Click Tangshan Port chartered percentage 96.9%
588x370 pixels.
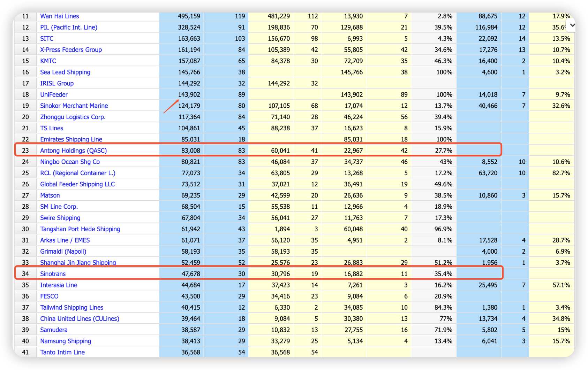(x=444, y=229)
